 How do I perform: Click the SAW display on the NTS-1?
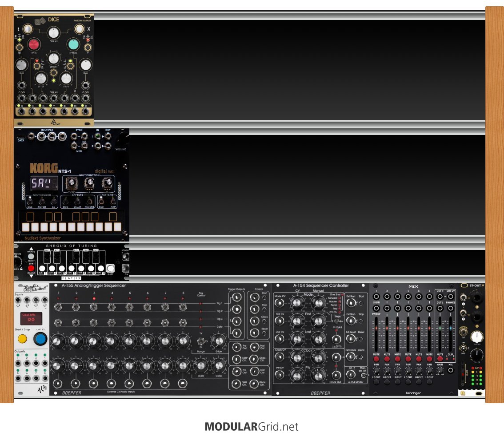[x=44, y=183]
